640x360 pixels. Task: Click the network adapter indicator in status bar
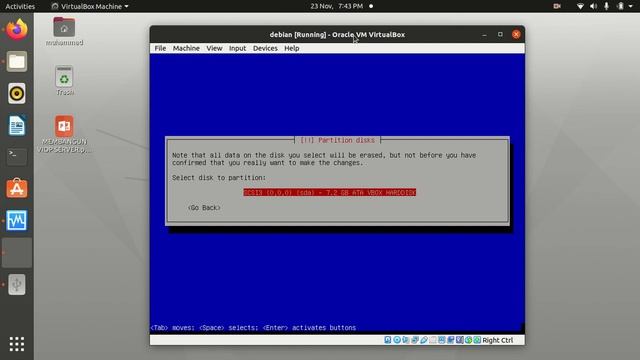[x=415, y=340]
